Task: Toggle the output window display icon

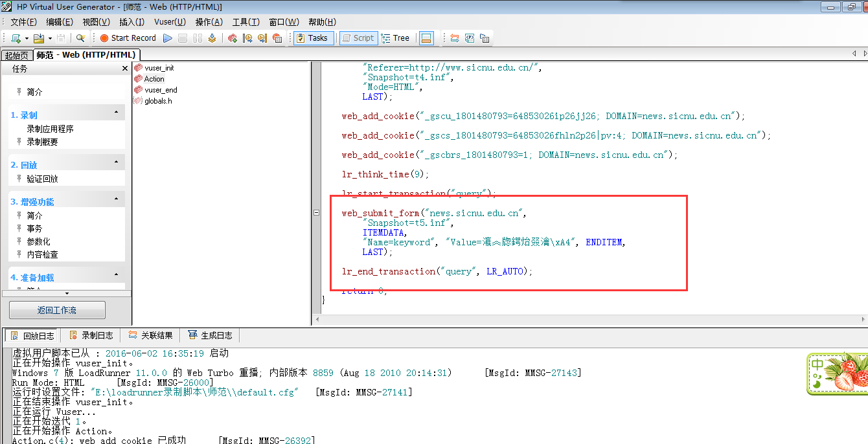Action: tap(426, 38)
